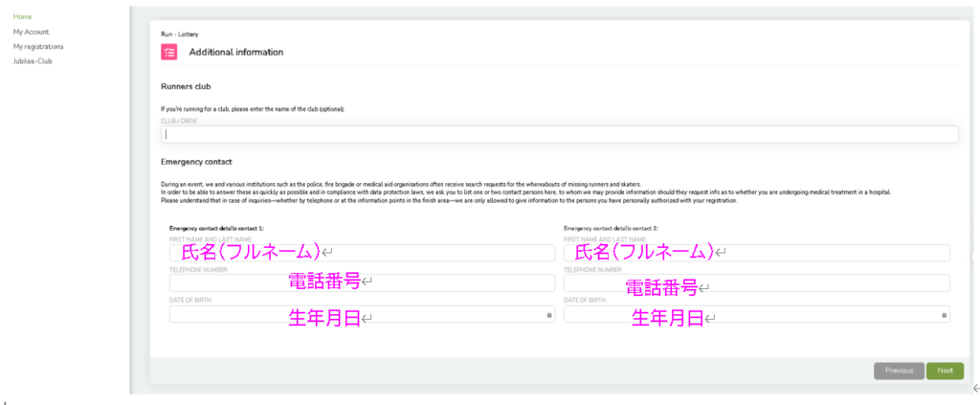Focus the Club / Crew text field
This screenshot has width=980, height=405.
pos(559,135)
